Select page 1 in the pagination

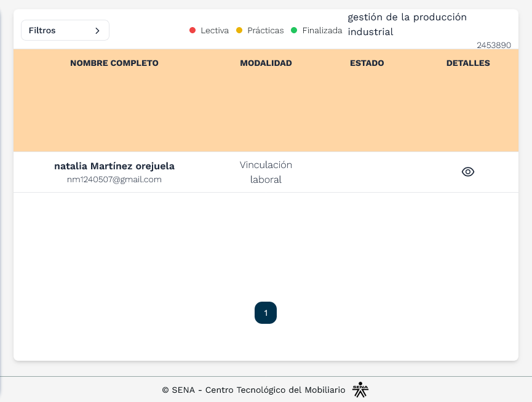266,313
